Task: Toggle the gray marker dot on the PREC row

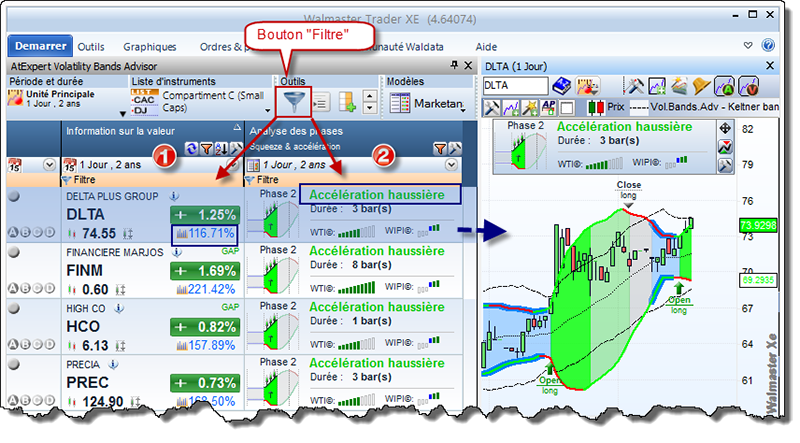Action: click(14, 364)
